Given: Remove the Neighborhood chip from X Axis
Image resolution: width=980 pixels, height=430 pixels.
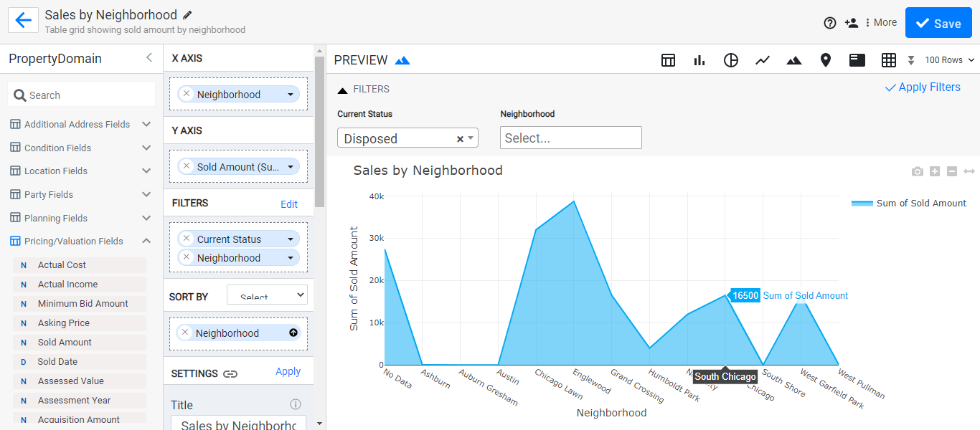Looking at the screenshot, I should click(186, 94).
